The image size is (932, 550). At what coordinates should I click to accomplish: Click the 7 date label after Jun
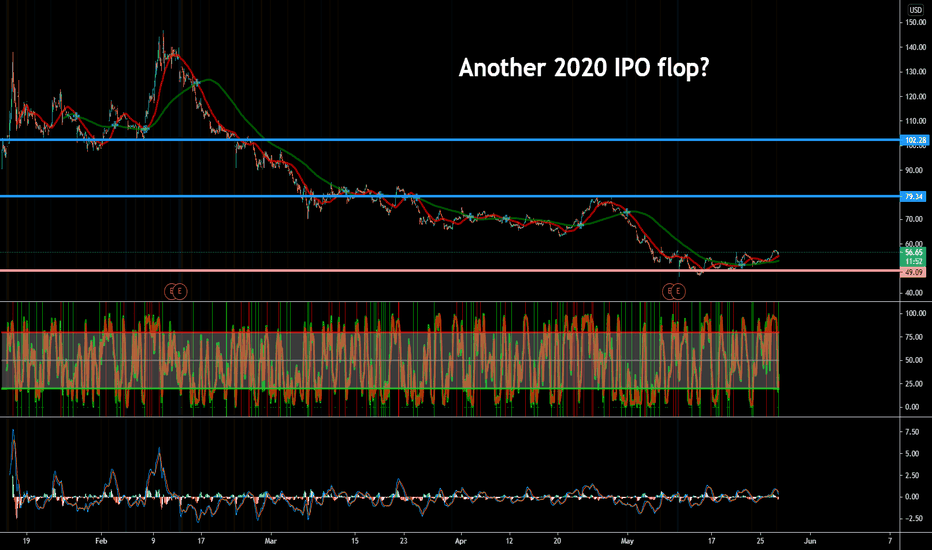[890, 541]
